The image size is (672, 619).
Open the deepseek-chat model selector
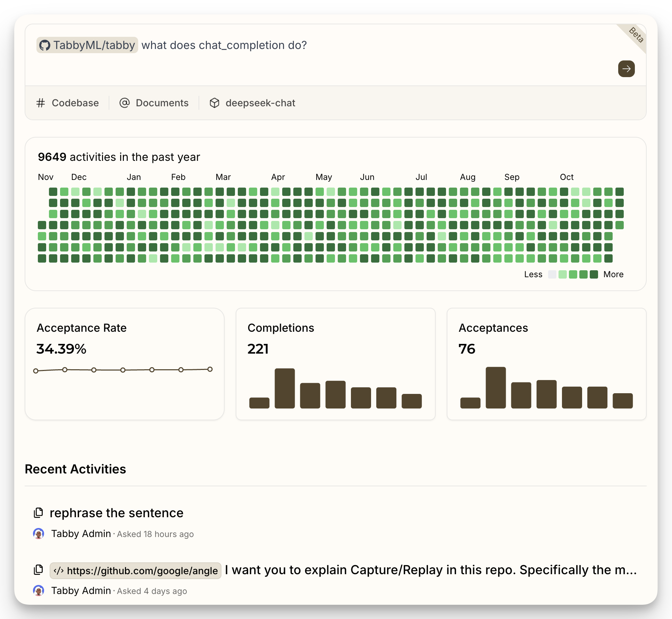coord(252,103)
